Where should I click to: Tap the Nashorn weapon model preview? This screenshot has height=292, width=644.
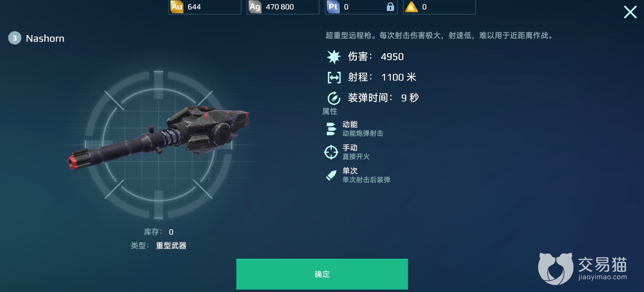click(x=159, y=138)
